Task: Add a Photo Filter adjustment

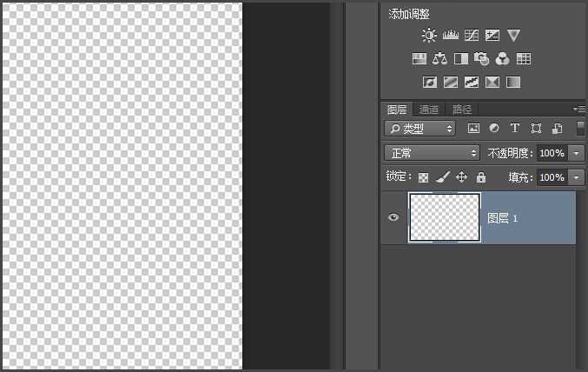Action: [x=482, y=59]
